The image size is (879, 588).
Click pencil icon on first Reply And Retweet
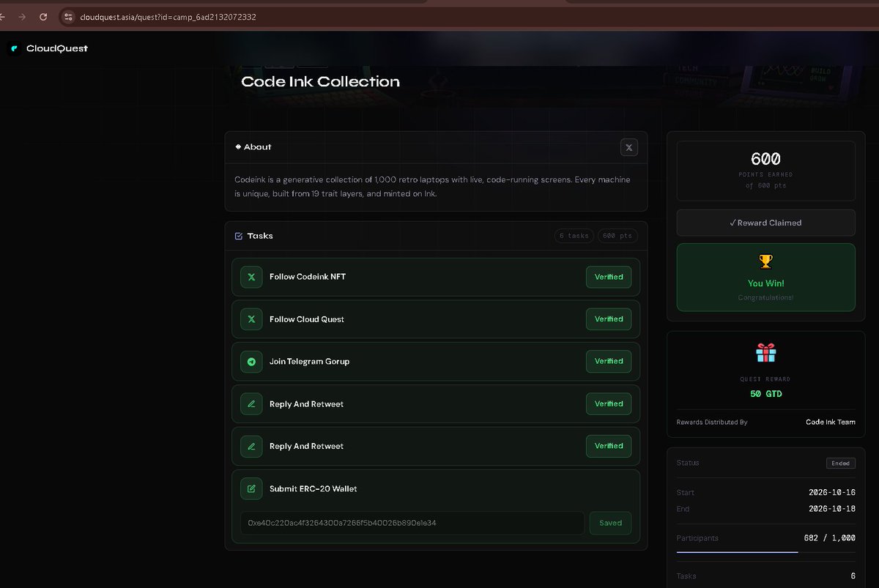tap(251, 404)
